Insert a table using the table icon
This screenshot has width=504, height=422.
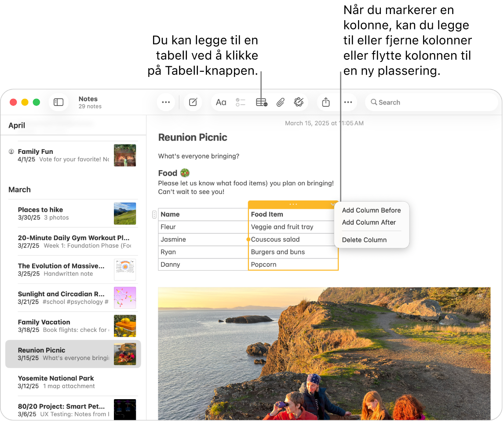(x=261, y=102)
